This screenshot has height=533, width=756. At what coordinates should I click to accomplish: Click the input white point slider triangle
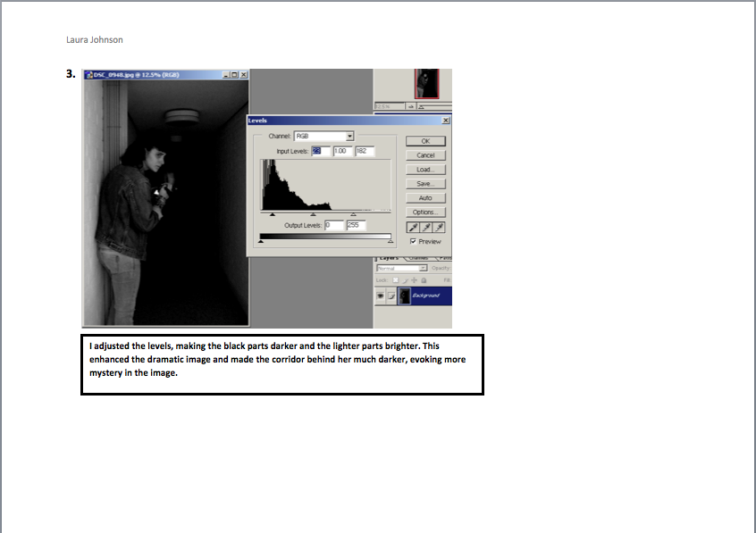click(x=353, y=214)
